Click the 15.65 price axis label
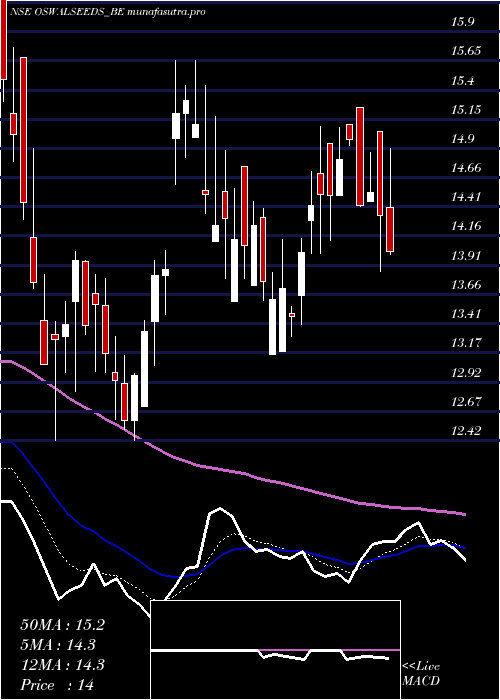The image size is (500, 700). pos(466,51)
